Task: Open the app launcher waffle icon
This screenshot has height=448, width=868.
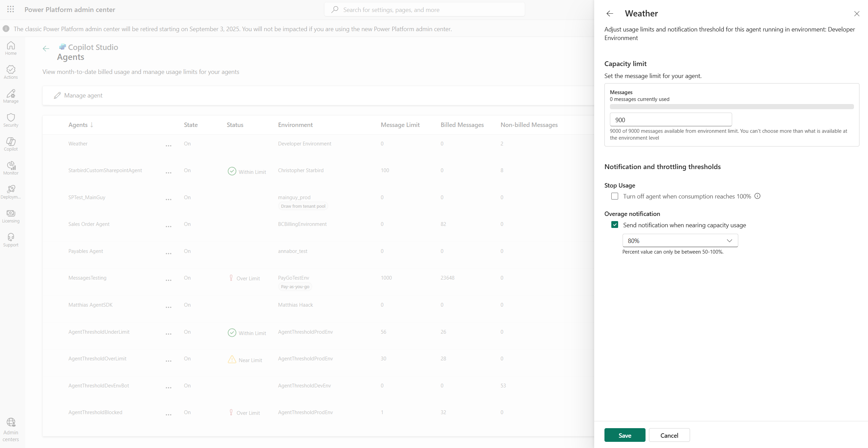Action: tap(11, 9)
